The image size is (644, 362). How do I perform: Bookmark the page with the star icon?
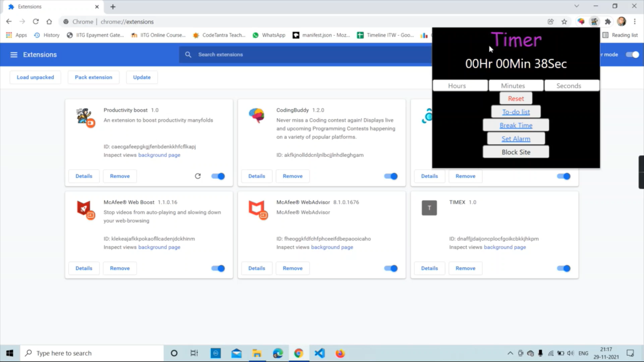[x=564, y=21]
